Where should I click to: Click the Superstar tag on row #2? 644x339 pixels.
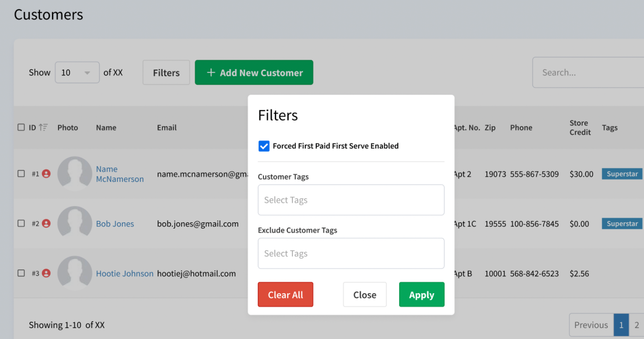622,224
